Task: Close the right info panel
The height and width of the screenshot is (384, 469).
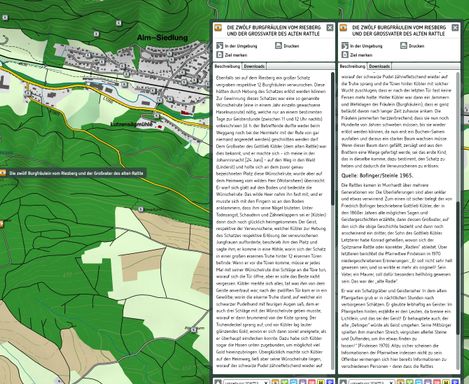Action: [x=455, y=28]
